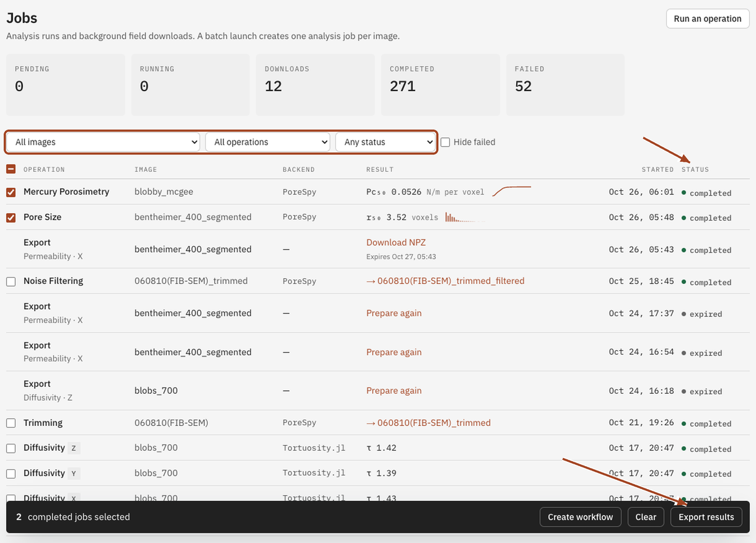Click the τ 1.39 result value
Viewport: 756px width, 543px height.
(x=381, y=473)
